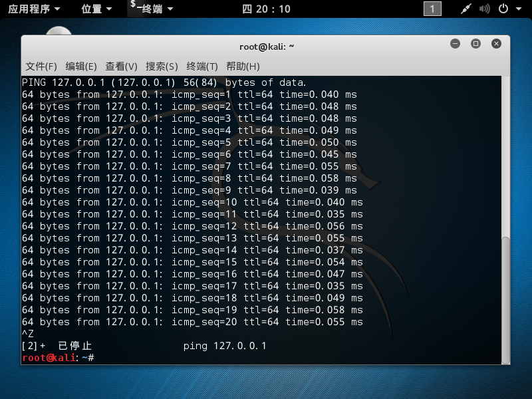
Task: Open the 终端(T) menu
Action: coord(202,66)
